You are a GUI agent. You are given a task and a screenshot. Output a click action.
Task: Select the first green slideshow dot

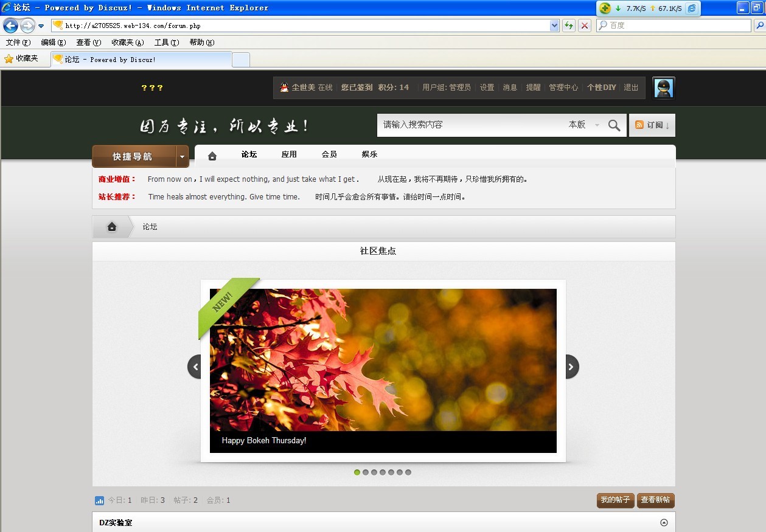point(357,472)
